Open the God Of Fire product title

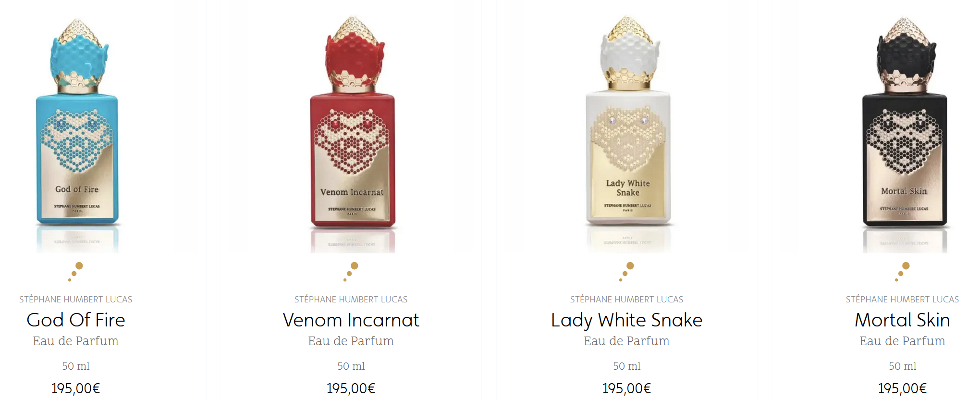point(76,320)
